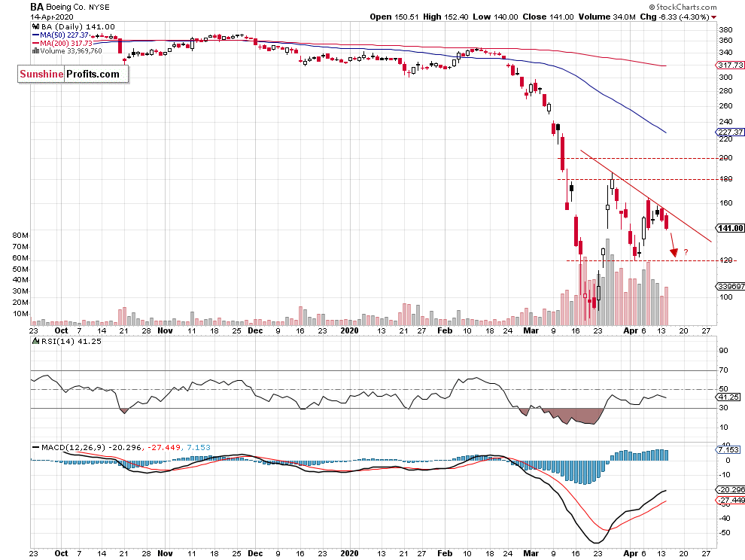Click the BA ticker symbol in the title

point(37,7)
